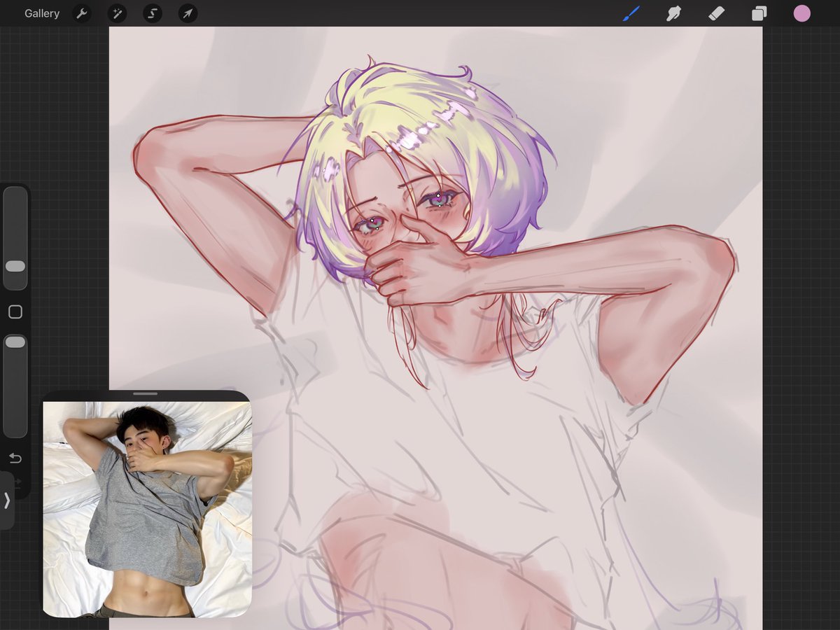The width and height of the screenshot is (840, 630).
Task: Open the Layers panel
Action: point(759,13)
